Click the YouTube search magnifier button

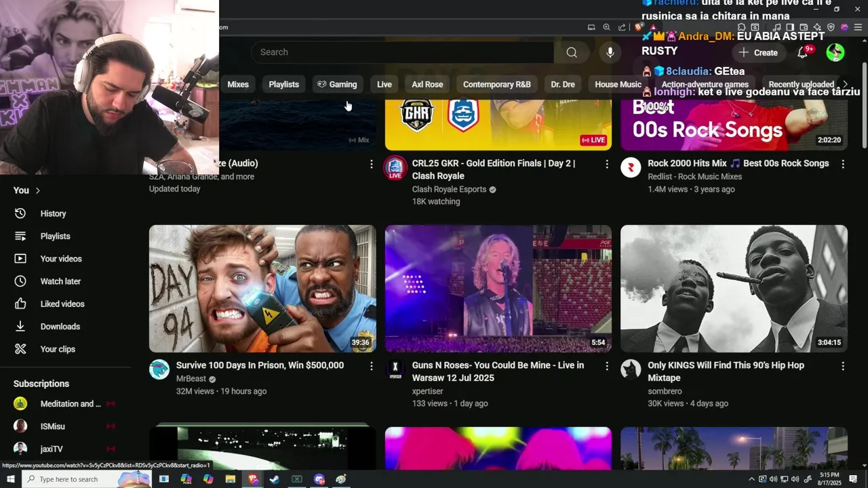click(x=572, y=52)
